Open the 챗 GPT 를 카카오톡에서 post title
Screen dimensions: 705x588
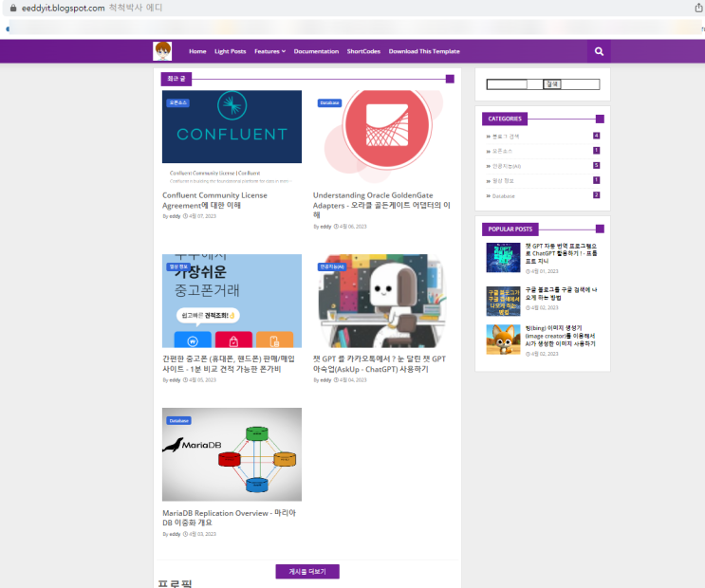(379, 364)
